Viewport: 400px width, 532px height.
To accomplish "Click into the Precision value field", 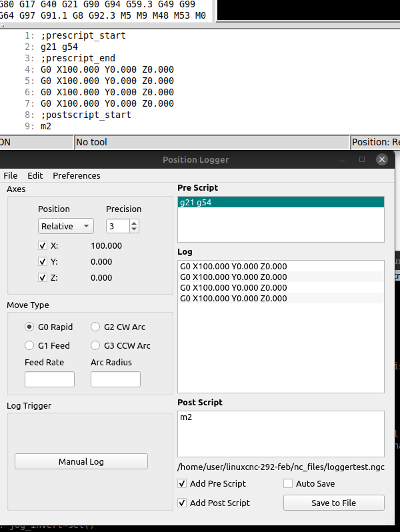I will pos(118,226).
